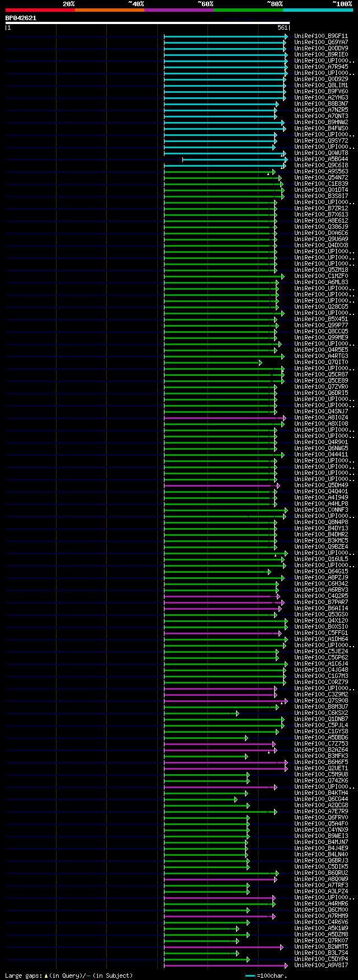Click label UniRef100_C0NNF3
The width and height of the screenshot is (358, 980).
[x=321, y=510]
